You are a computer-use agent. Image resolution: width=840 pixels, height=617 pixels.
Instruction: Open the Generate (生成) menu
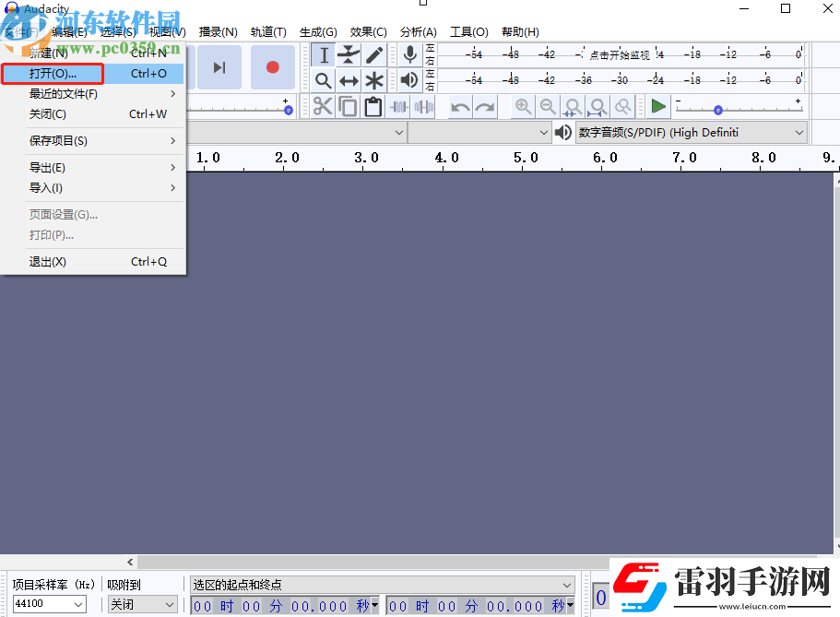pos(318,32)
